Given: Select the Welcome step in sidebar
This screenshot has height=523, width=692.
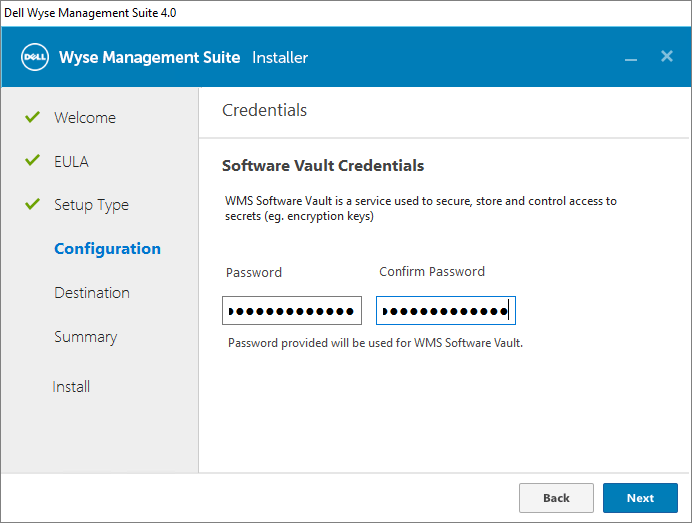Looking at the screenshot, I should [85, 118].
